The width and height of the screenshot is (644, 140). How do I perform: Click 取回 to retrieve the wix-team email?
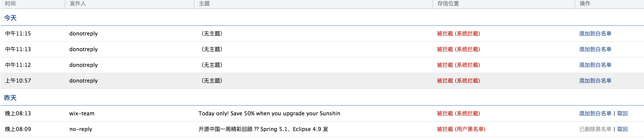tap(622, 114)
